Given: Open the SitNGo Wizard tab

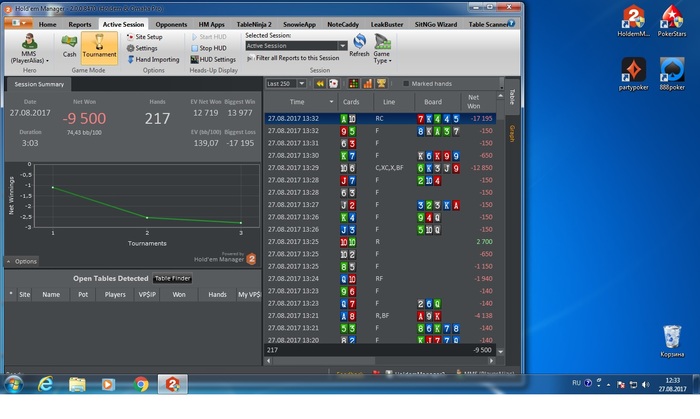Looking at the screenshot, I should coord(436,24).
